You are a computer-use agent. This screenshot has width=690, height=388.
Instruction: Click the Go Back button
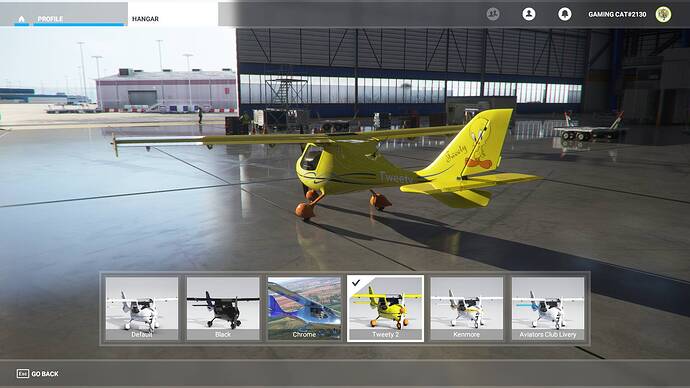[x=37, y=373]
